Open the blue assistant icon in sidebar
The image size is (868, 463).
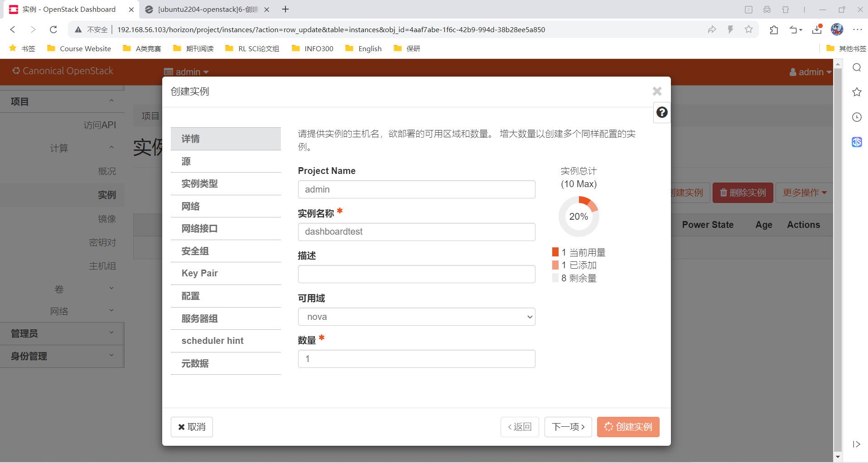[x=857, y=142]
